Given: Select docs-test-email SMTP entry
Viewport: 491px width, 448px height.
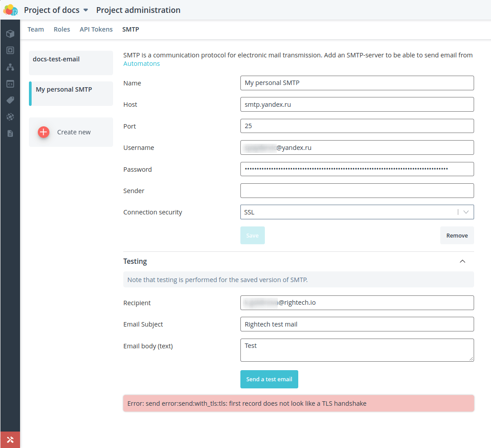Looking at the screenshot, I should coord(71,63).
